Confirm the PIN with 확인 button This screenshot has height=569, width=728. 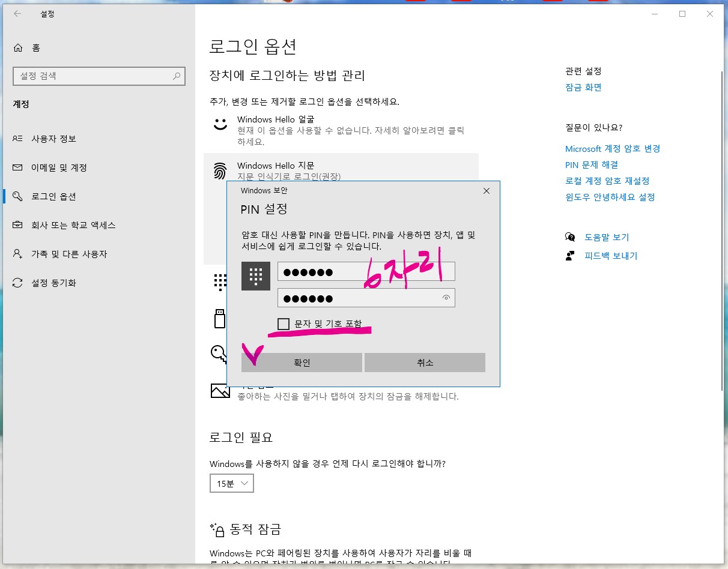[x=302, y=363]
